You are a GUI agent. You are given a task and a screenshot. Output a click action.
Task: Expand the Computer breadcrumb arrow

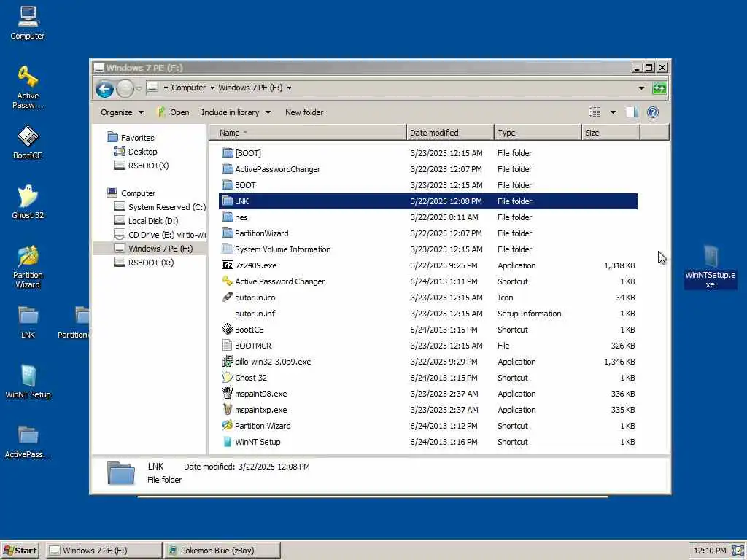(212, 87)
